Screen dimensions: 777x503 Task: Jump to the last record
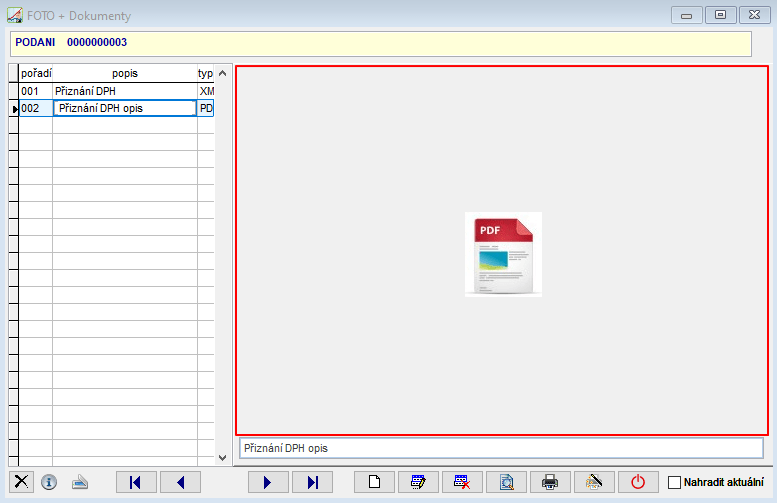(x=312, y=482)
